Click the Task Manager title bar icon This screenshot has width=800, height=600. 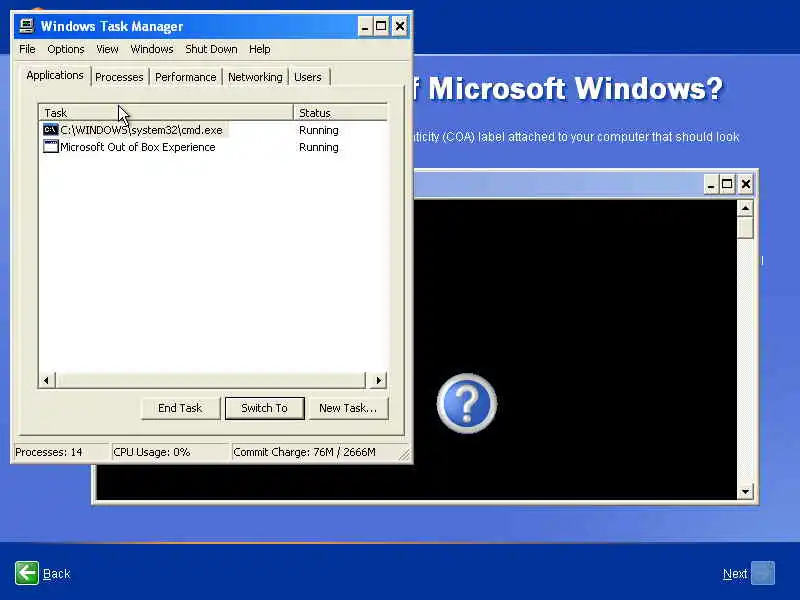click(27, 26)
